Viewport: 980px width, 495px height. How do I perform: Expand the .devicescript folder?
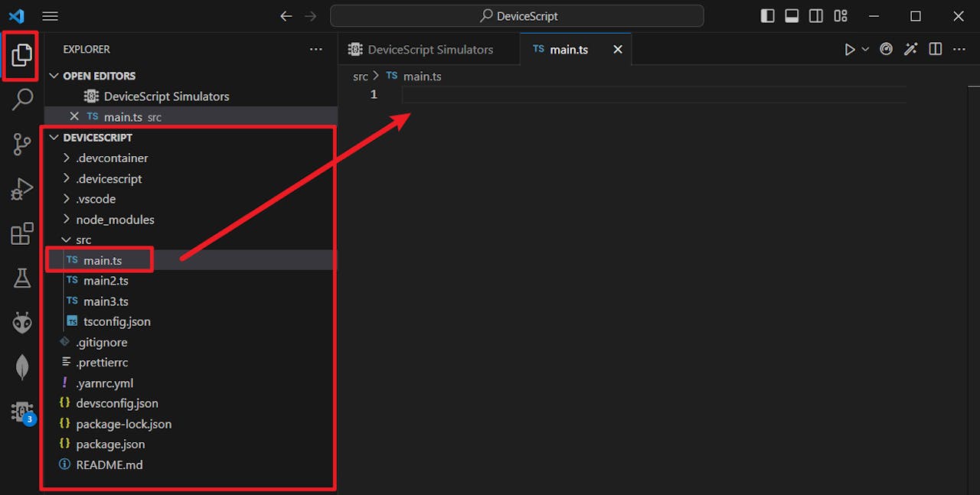click(191, 178)
